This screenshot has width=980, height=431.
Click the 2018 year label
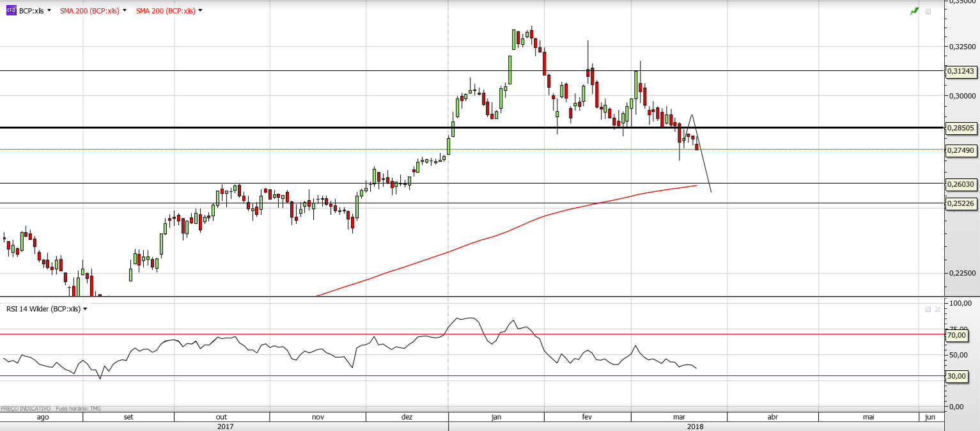pos(695,427)
